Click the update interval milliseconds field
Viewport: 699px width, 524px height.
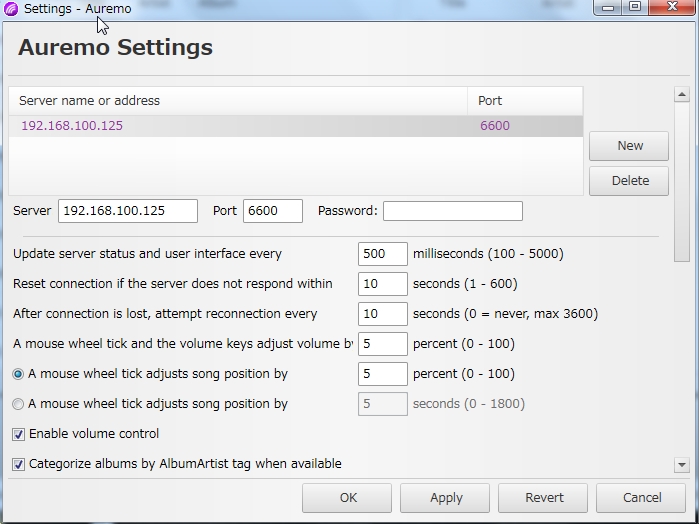tap(382, 254)
